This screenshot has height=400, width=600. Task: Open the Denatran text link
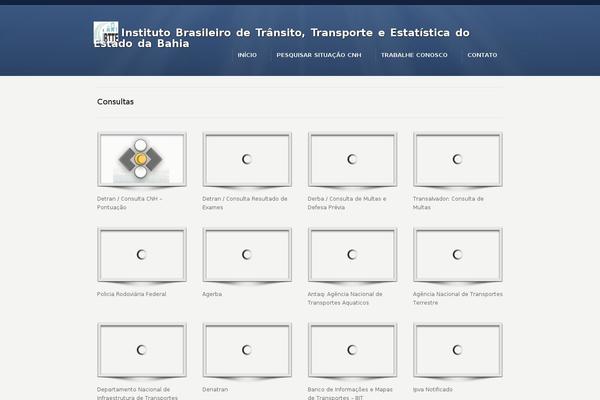click(215, 389)
